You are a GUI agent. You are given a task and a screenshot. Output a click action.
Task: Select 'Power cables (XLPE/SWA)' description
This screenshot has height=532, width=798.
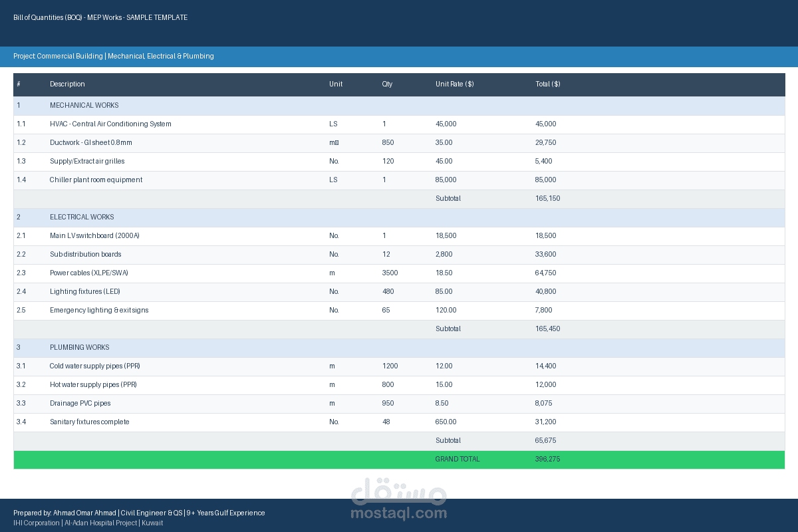(89, 273)
